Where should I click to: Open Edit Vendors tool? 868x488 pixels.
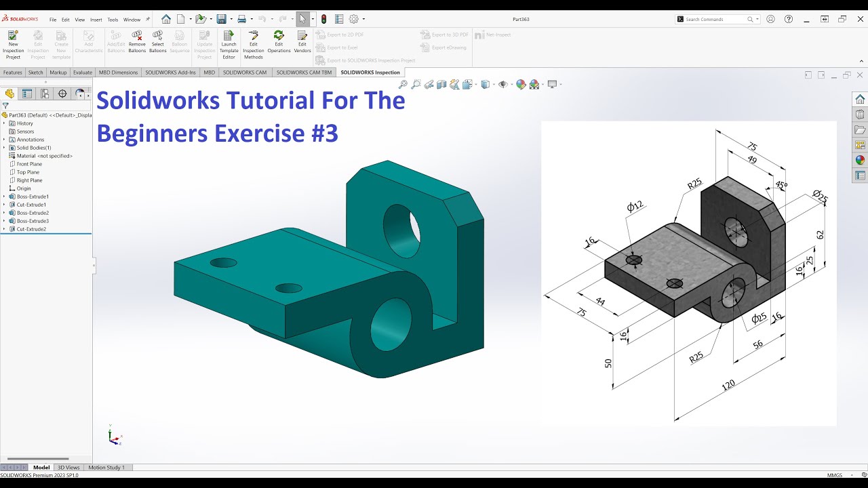(x=302, y=41)
